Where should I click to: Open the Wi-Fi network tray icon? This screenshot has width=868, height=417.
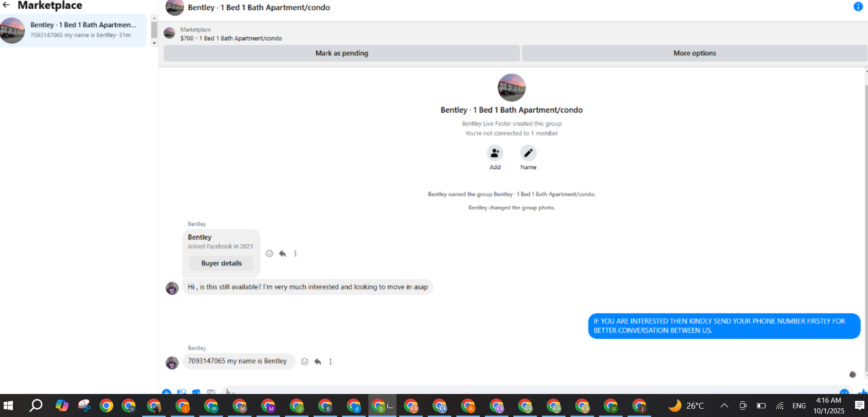780,405
